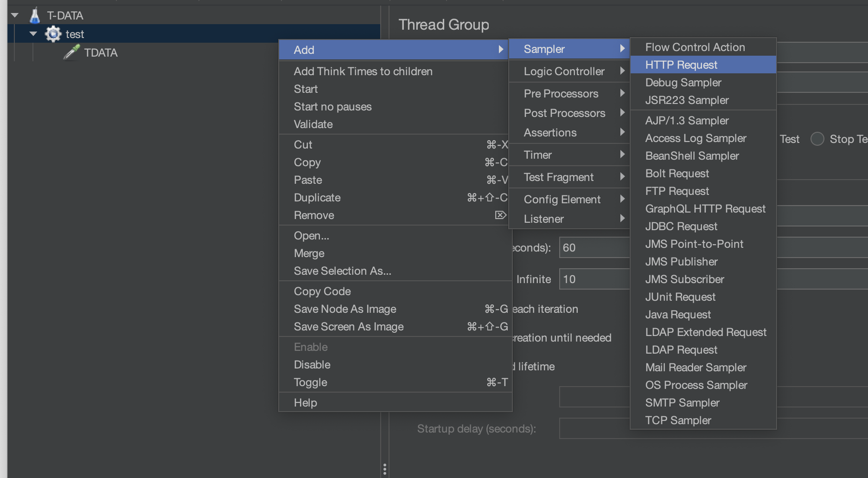Choose Debug Sampler

coord(703,82)
